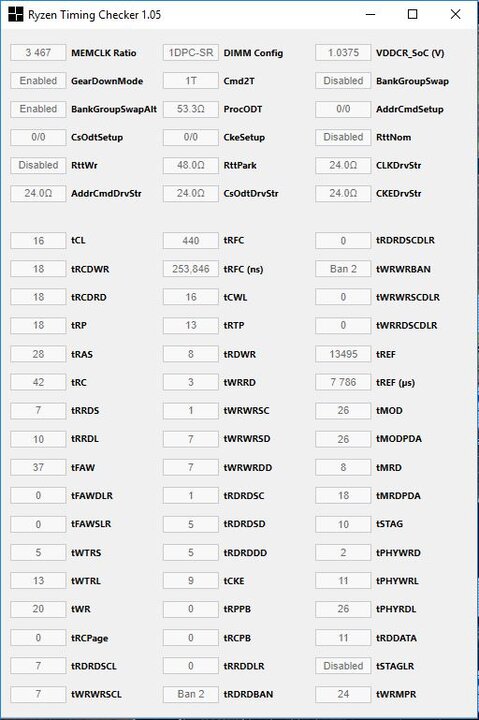Select the MEMCLK Ratio value field
This screenshot has height=720, width=479.
pyautogui.click(x=38, y=53)
